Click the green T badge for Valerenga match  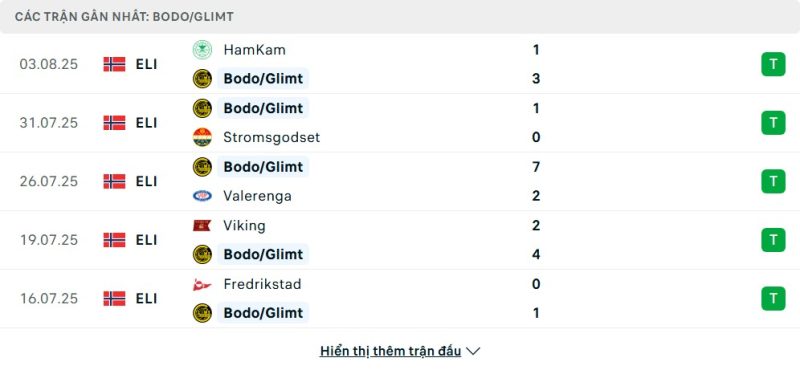click(x=773, y=182)
